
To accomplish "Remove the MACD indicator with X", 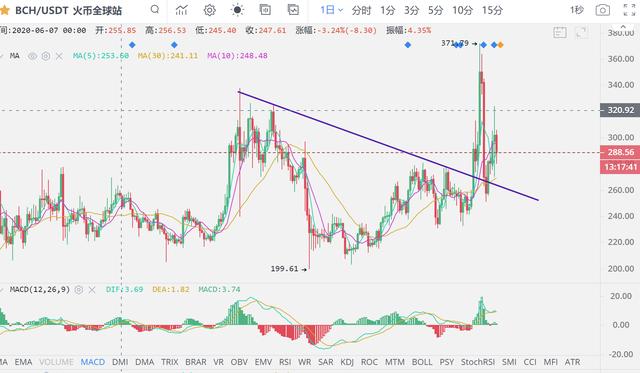I will click(92, 290).
